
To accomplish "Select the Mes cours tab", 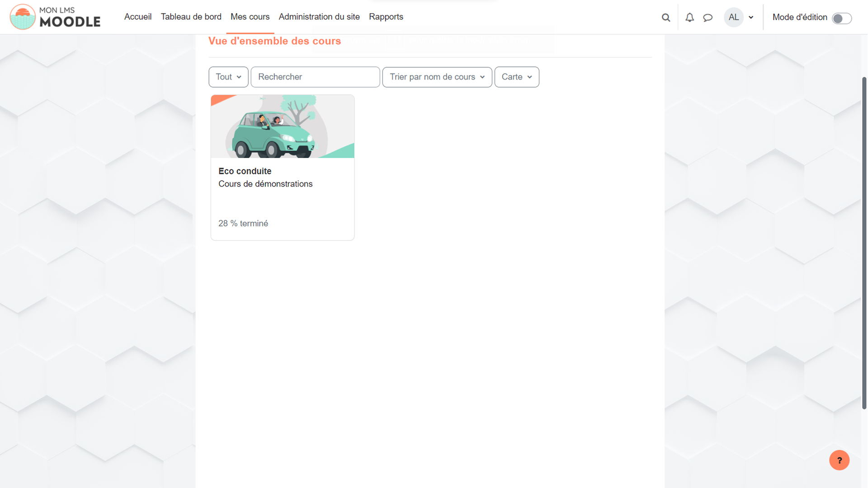I will click(250, 17).
